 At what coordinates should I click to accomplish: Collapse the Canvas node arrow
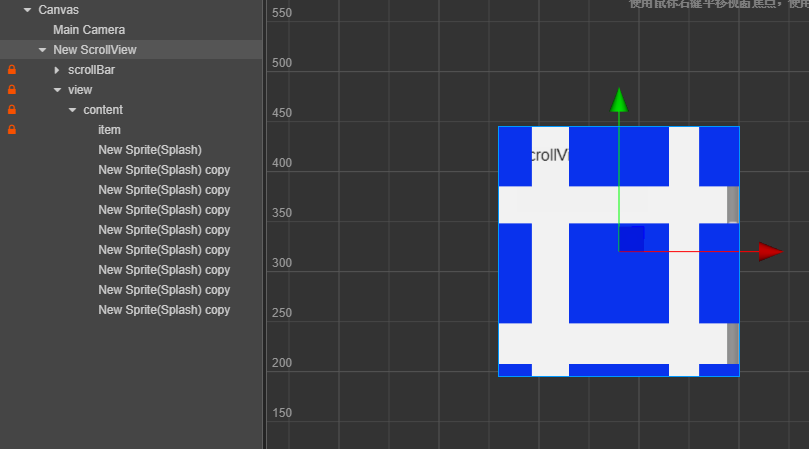point(27,10)
